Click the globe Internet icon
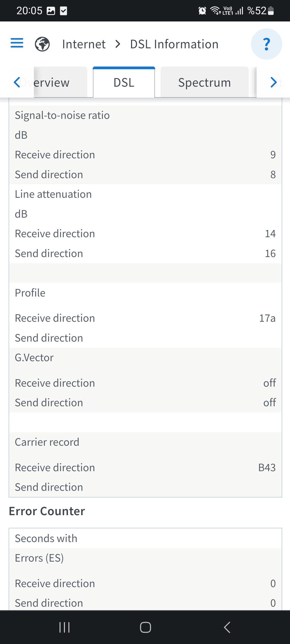Screen dimensions: 290x644 coord(42,44)
